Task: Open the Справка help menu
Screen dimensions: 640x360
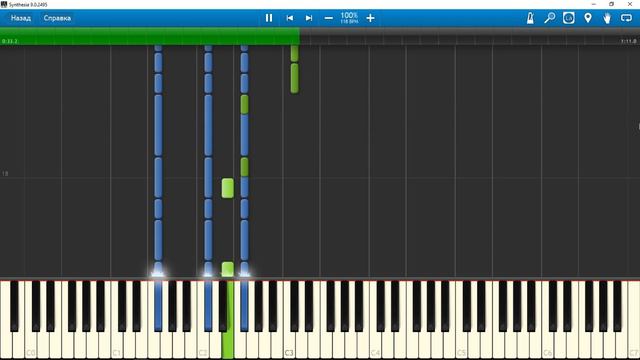Action: [x=57, y=18]
